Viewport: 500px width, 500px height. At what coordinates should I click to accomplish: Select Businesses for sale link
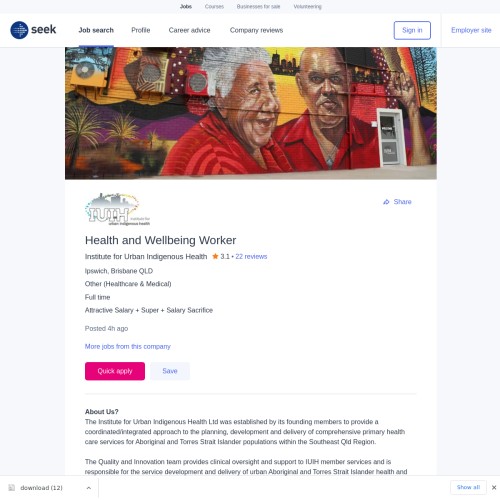point(258,6)
